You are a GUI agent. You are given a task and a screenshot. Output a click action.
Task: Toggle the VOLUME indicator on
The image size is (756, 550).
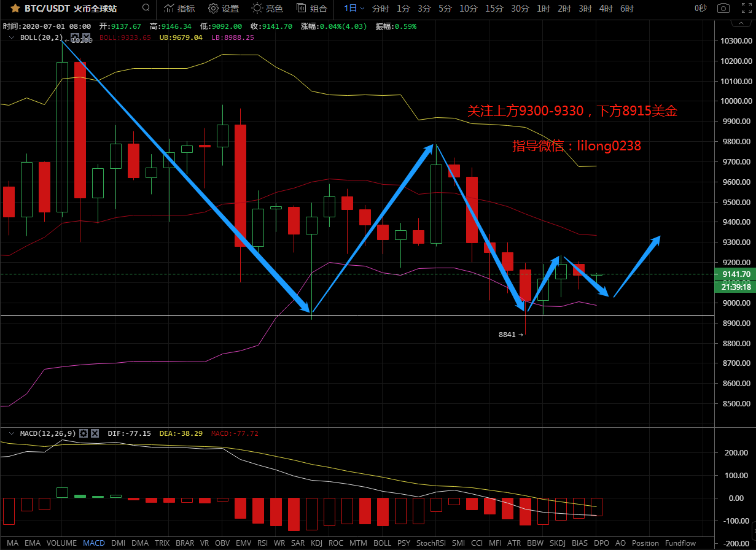[x=61, y=543]
